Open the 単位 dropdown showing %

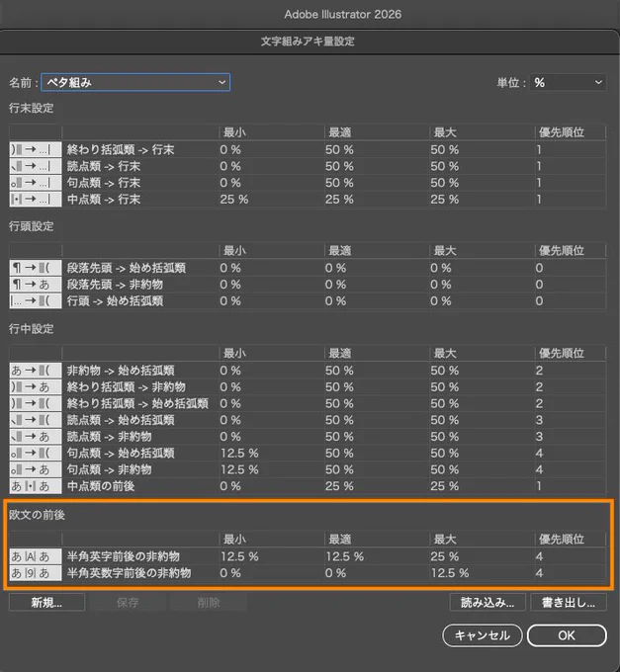(x=569, y=82)
